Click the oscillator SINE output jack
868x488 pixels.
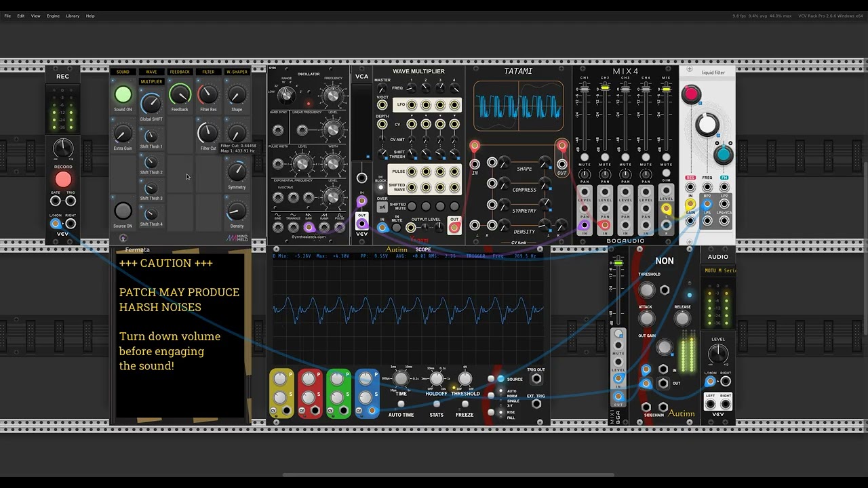[278, 228]
